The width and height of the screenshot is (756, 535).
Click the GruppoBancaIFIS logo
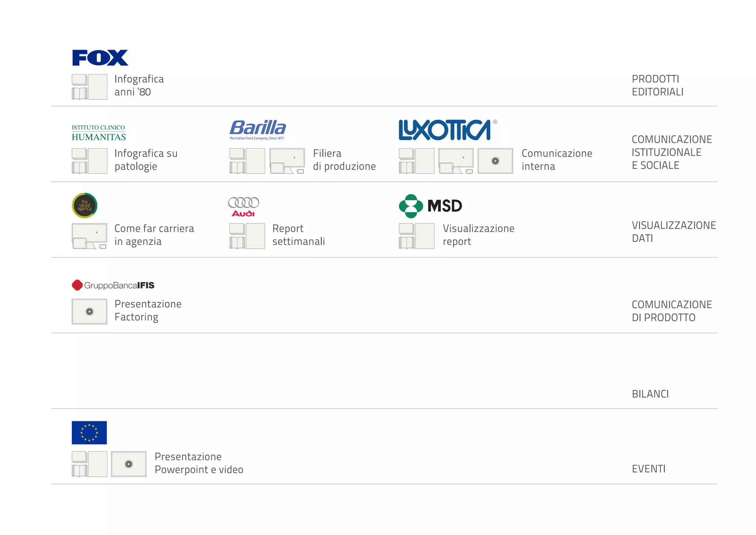(x=113, y=285)
